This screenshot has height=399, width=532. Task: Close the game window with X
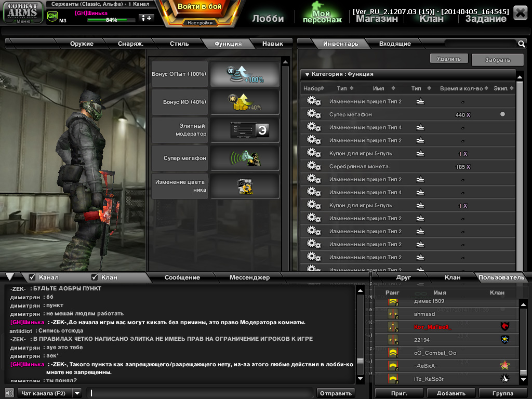click(x=520, y=13)
